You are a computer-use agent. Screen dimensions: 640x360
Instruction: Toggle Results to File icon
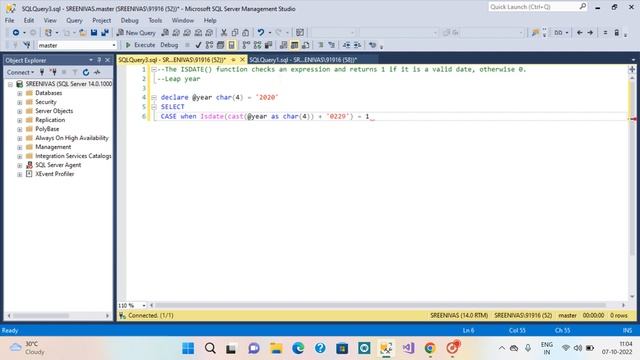click(x=305, y=45)
